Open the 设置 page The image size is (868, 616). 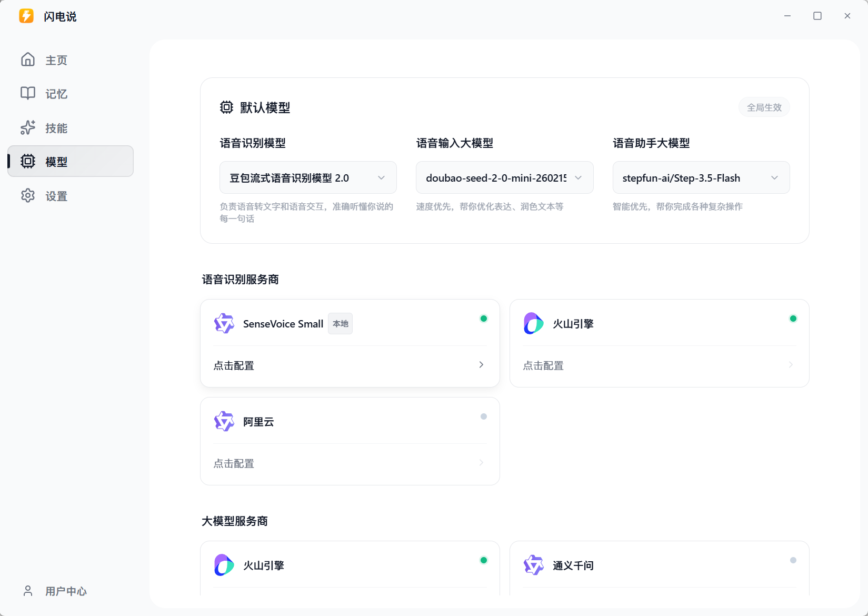[71, 196]
